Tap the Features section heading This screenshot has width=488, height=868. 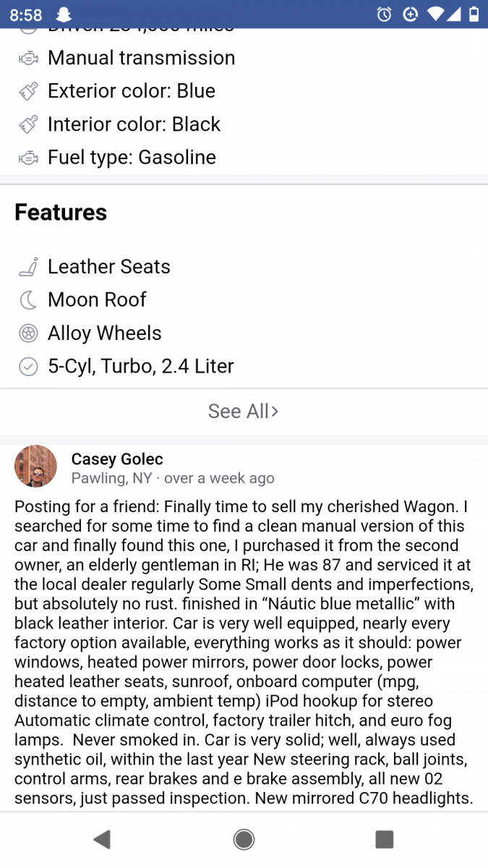tap(61, 213)
